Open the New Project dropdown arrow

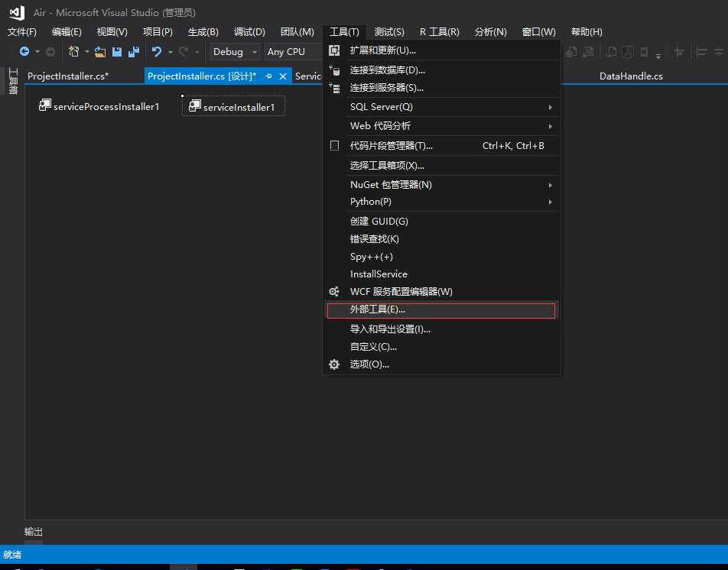click(x=87, y=51)
